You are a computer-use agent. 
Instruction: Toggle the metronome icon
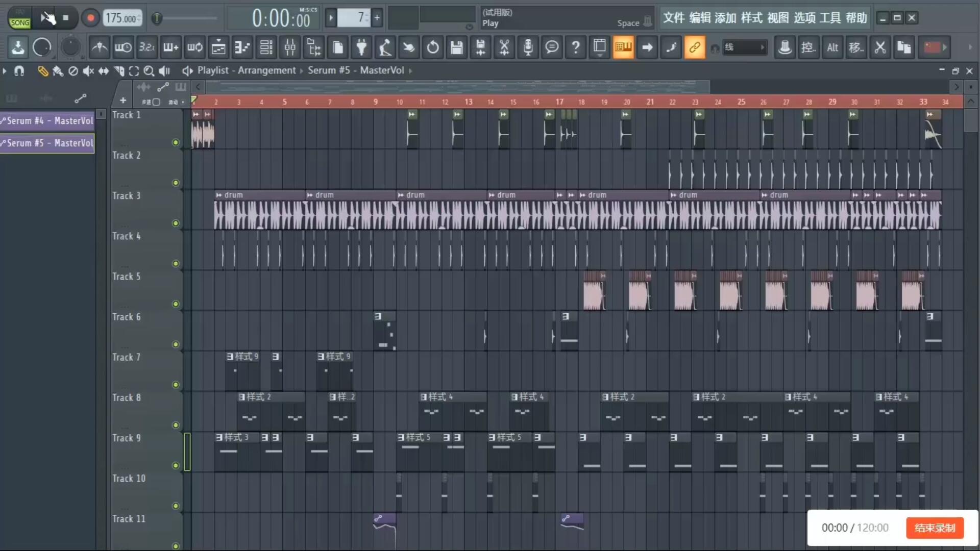point(99,47)
